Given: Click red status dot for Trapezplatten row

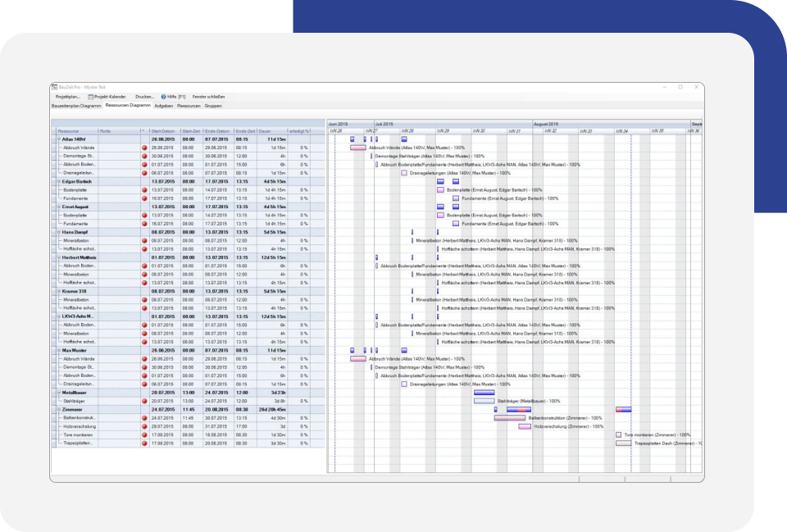Looking at the screenshot, I should (x=144, y=443).
